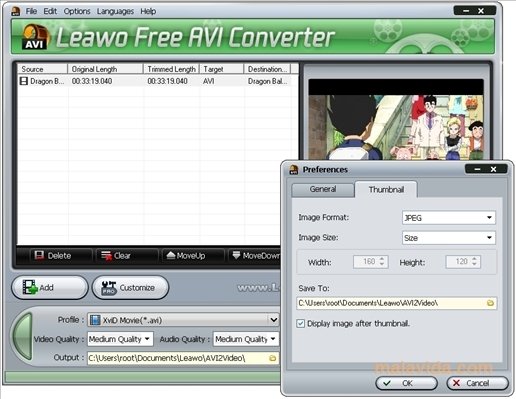Expand the Image Format JPEG dropdown

[x=448, y=218]
